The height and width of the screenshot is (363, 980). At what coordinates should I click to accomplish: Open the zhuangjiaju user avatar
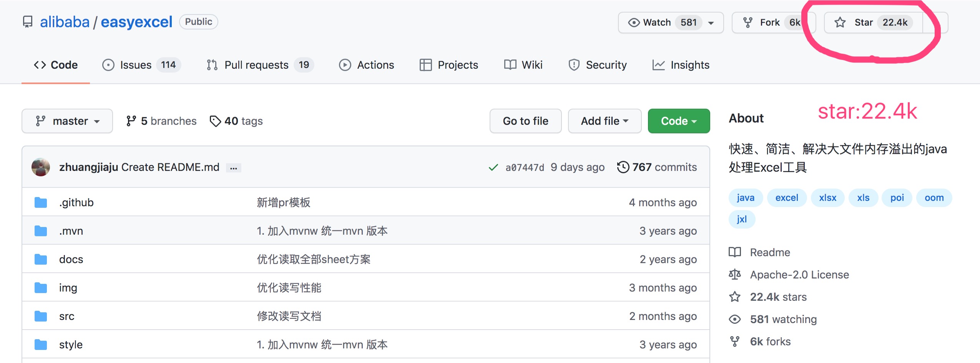[x=41, y=167]
